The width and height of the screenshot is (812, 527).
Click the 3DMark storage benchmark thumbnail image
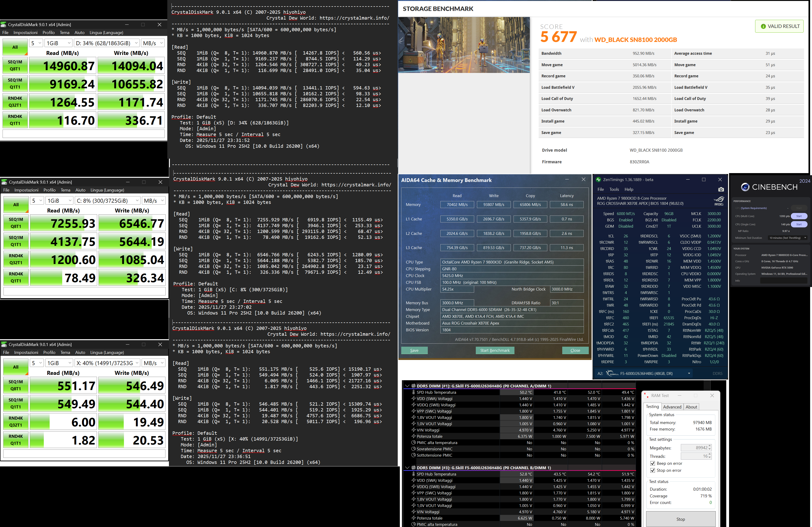(x=464, y=45)
